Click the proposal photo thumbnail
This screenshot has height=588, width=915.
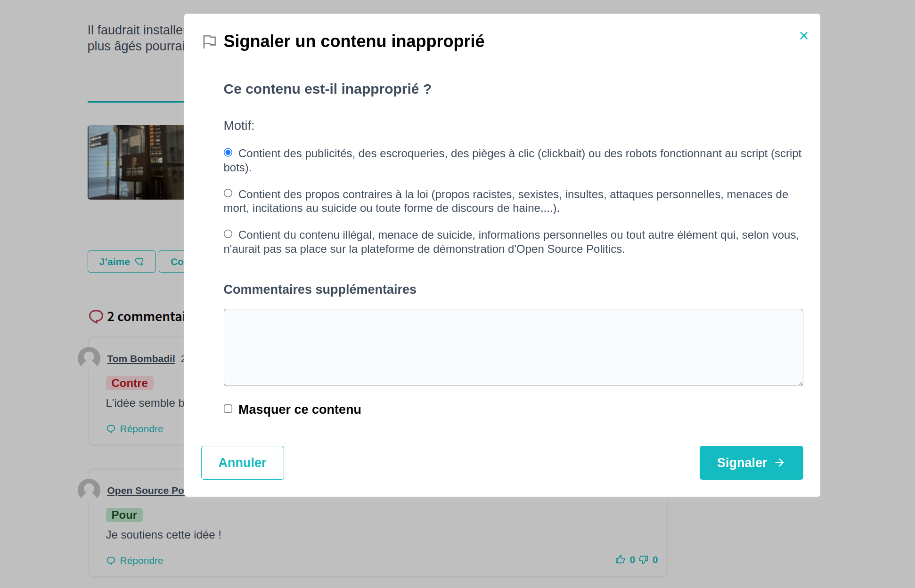136,162
